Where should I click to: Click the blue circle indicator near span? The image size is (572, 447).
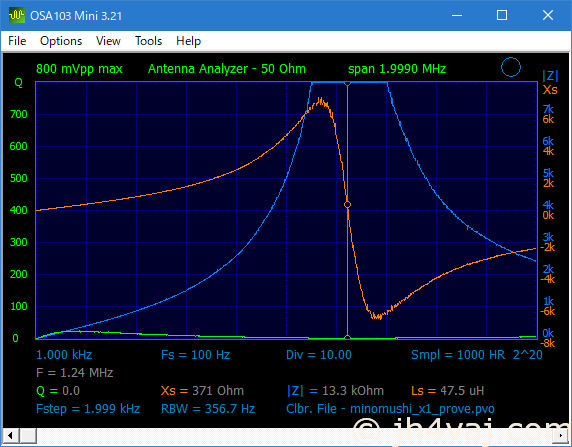pyautogui.click(x=511, y=67)
